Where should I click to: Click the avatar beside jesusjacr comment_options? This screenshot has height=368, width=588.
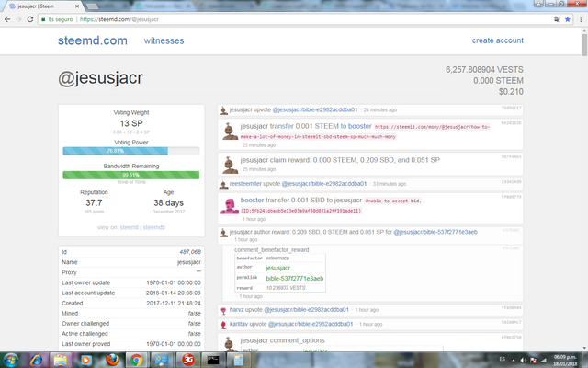pos(230,344)
